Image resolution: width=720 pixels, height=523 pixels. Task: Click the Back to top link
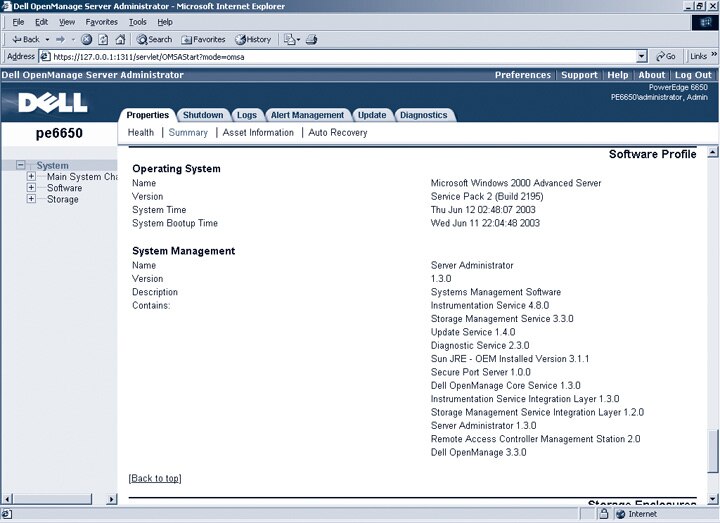pyautogui.click(x=155, y=478)
